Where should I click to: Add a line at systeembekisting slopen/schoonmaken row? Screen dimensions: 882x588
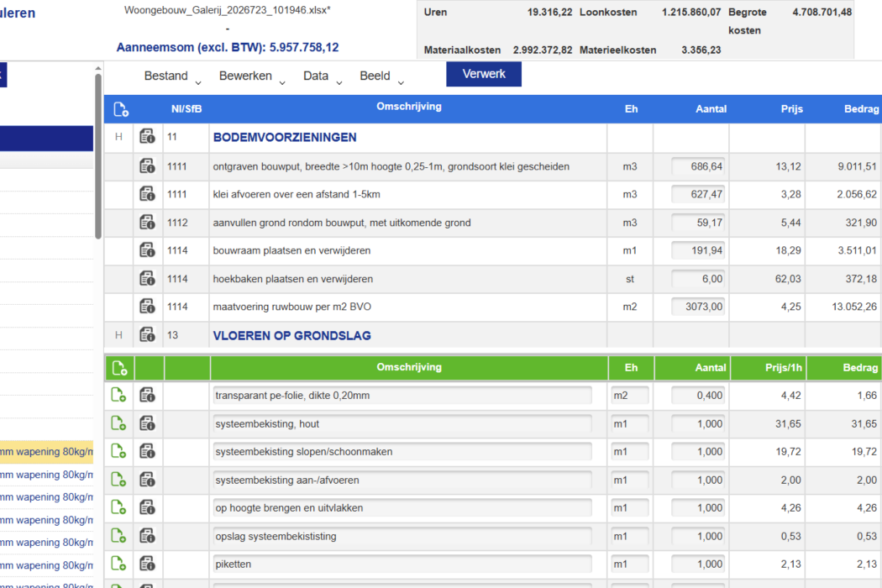(118, 451)
